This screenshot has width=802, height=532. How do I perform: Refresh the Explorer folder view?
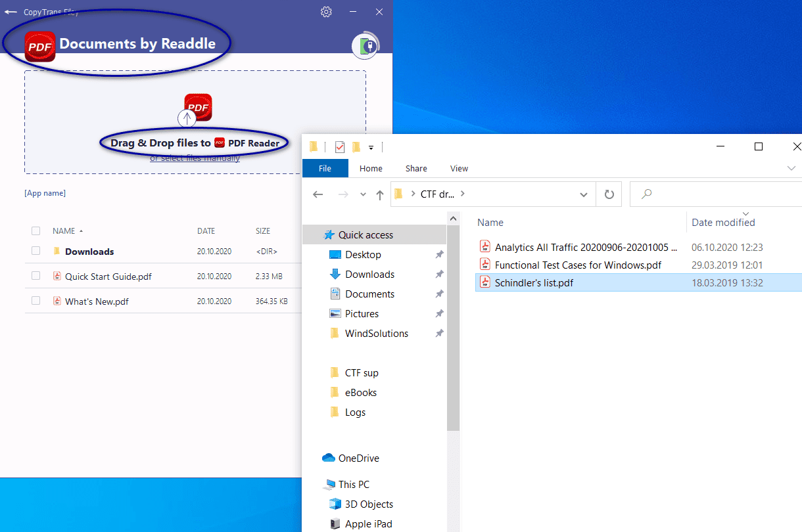(x=609, y=194)
